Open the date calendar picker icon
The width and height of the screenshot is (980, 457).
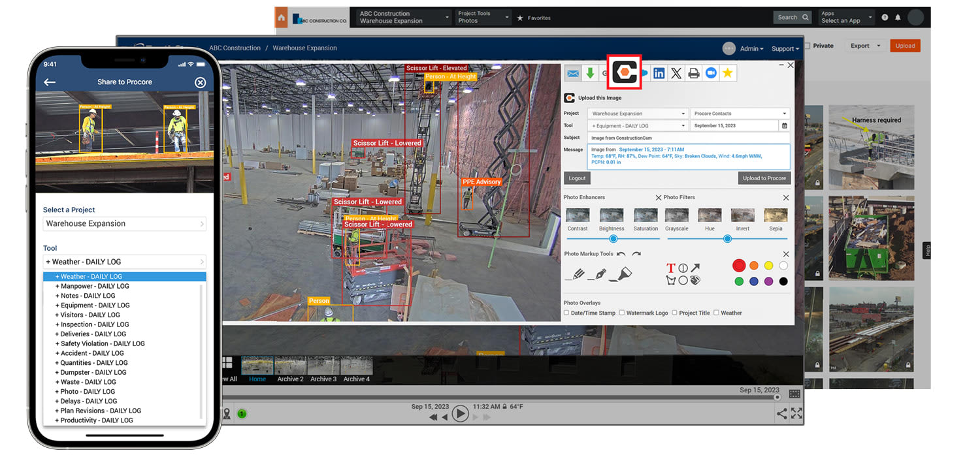click(785, 125)
